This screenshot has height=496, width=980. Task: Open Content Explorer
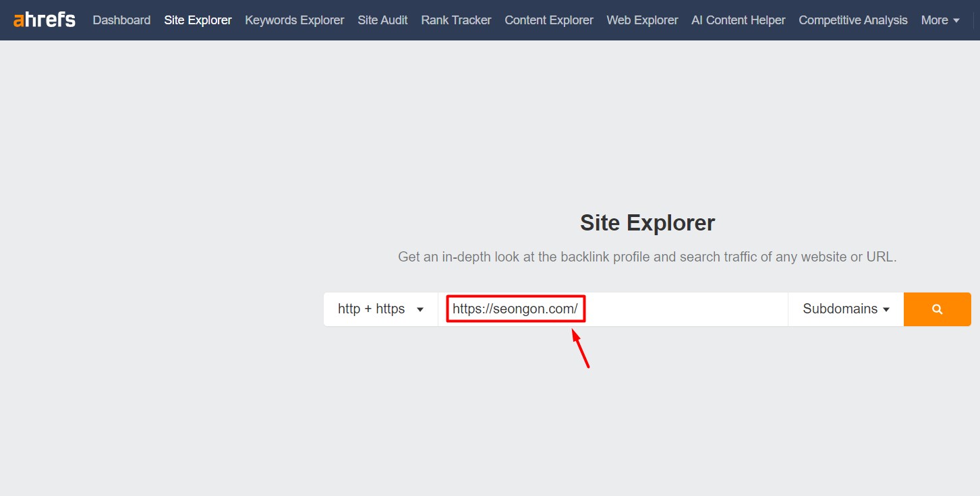(x=549, y=20)
